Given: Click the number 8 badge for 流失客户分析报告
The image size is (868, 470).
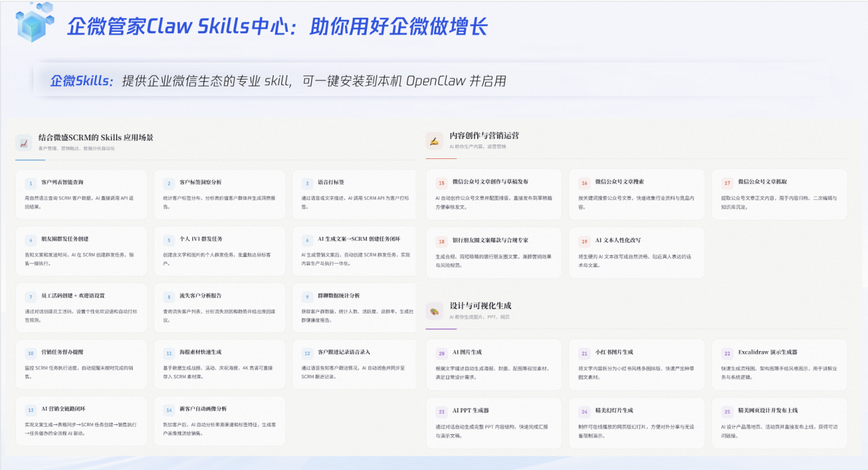Looking at the screenshot, I should click(168, 297).
